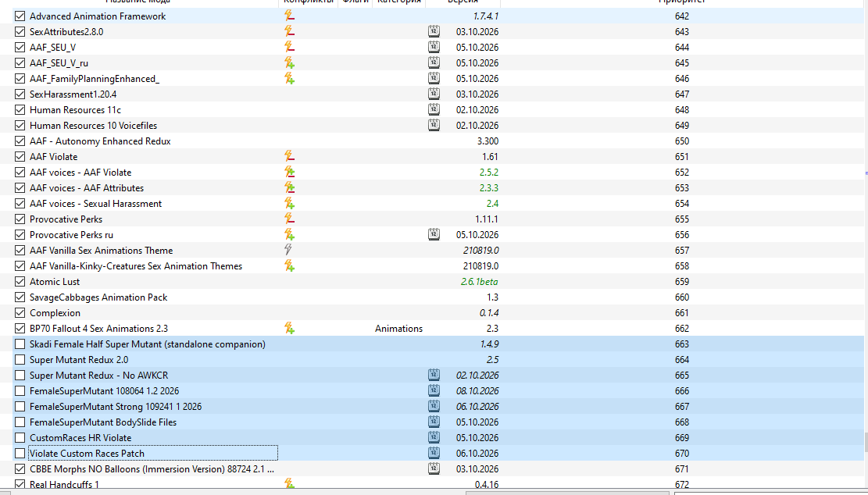Click the conflict icon for AAF voices - AAF Attributes
Image resolution: width=868 pixels, height=495 pixels.
pyautogui.click(x=289, y=188)
